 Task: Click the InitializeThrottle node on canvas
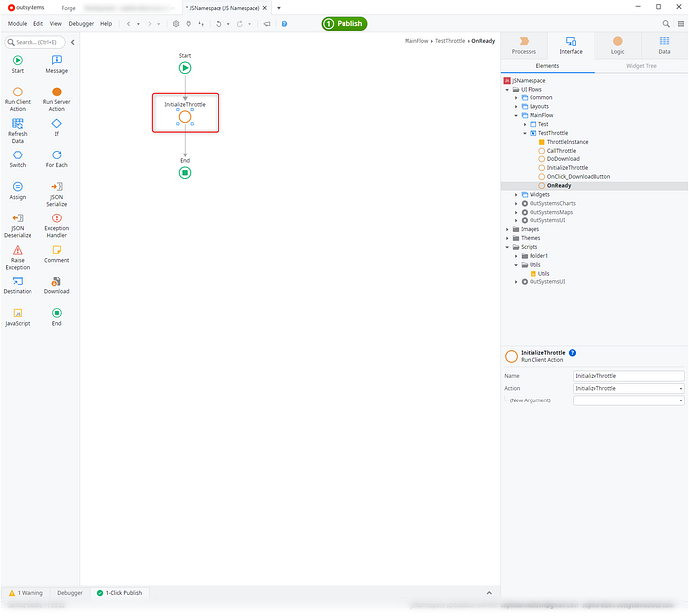(185, 117)
